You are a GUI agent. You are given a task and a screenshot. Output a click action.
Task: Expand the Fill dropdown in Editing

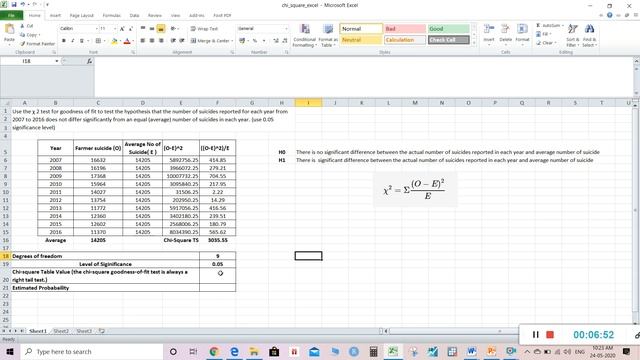(551, 34)
